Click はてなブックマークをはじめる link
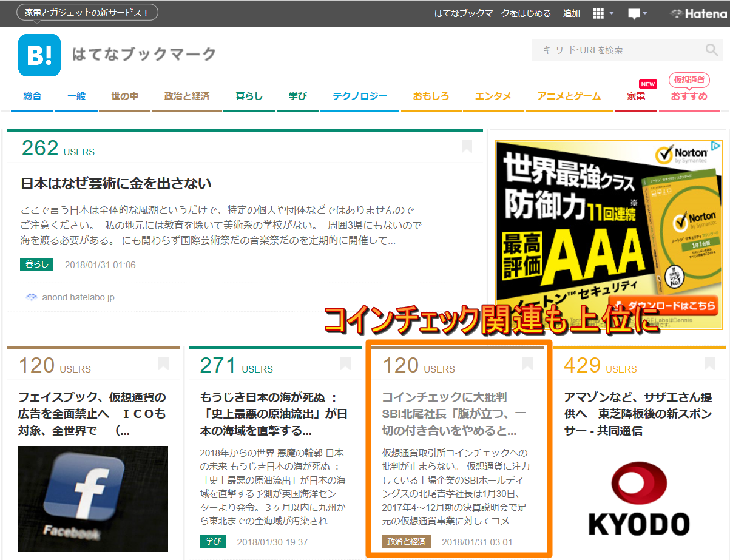 493,13
